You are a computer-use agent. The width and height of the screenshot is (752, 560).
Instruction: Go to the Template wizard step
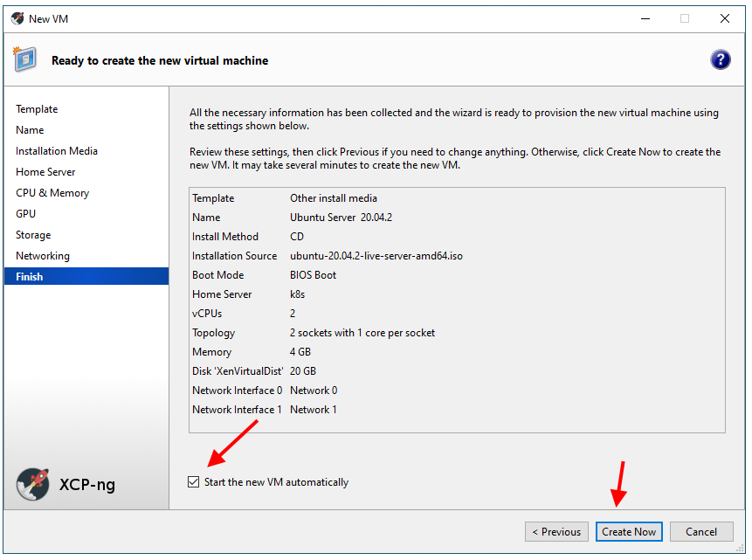[x=37, y=109]
